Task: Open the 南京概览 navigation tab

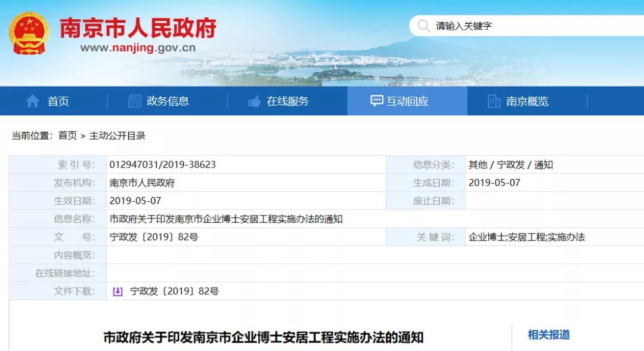Action: [527, 101]
